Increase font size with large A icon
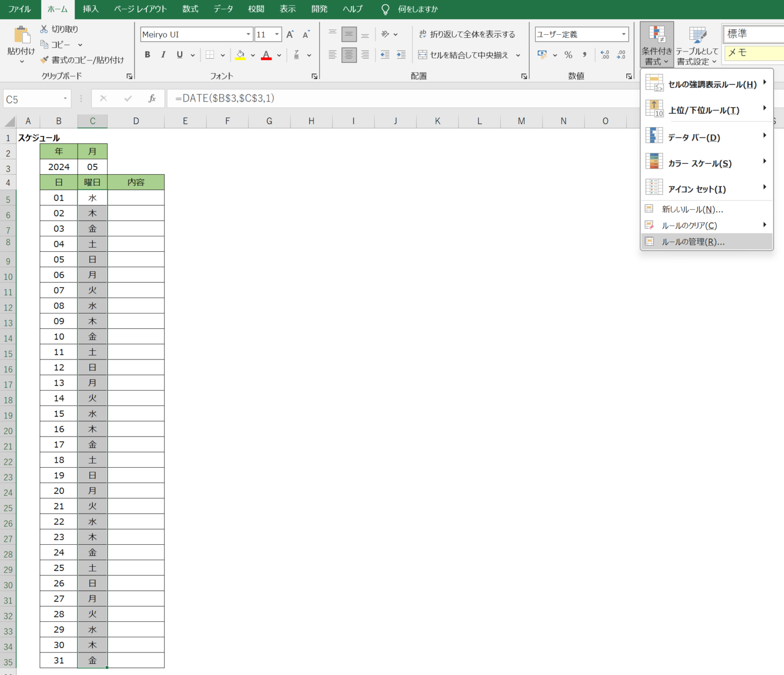This screenshot has height=675, width=784. (x=290, y=34)
